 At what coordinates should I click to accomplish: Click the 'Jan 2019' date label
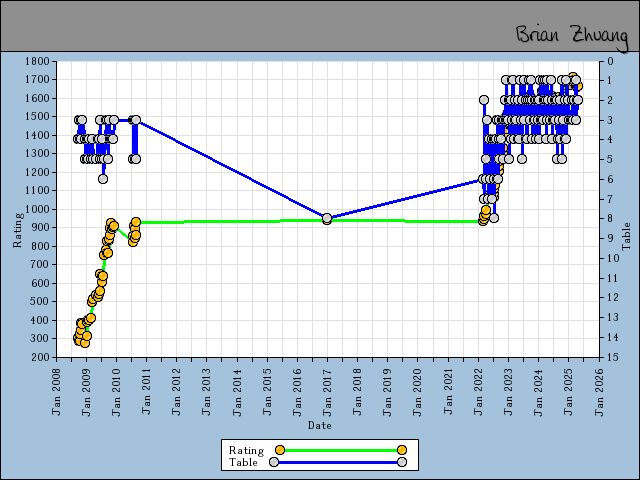[x=388, y=392]
